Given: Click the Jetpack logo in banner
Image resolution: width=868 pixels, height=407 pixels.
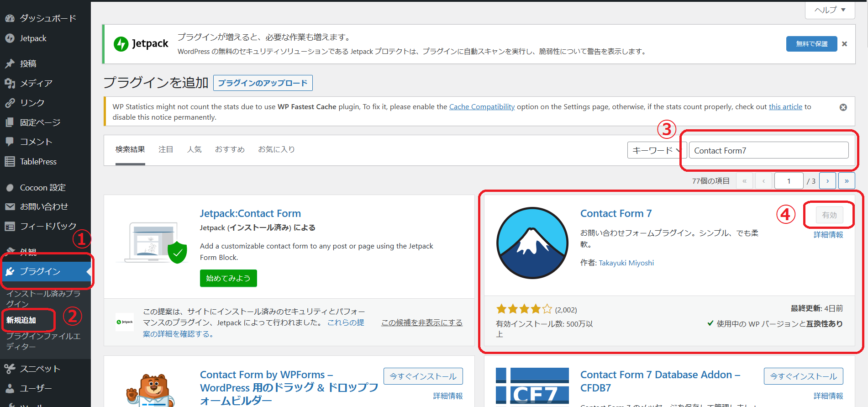Looking at the screenshot, I should (141, 44).
